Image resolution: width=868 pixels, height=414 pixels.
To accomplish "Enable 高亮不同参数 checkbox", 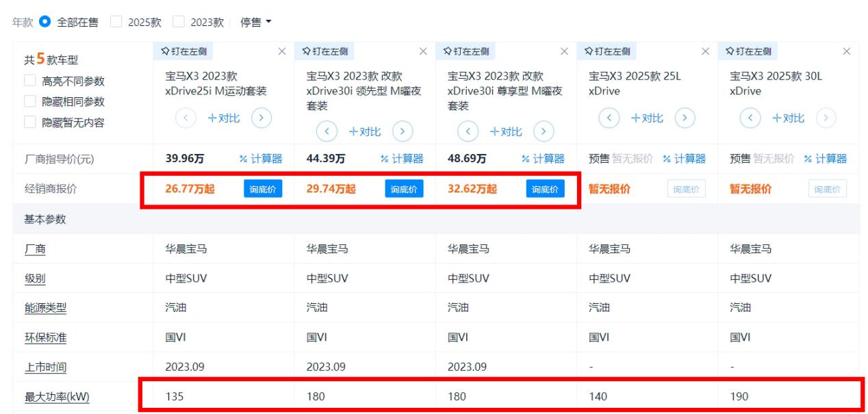I will pyautogui.click(x=30, y=81).
